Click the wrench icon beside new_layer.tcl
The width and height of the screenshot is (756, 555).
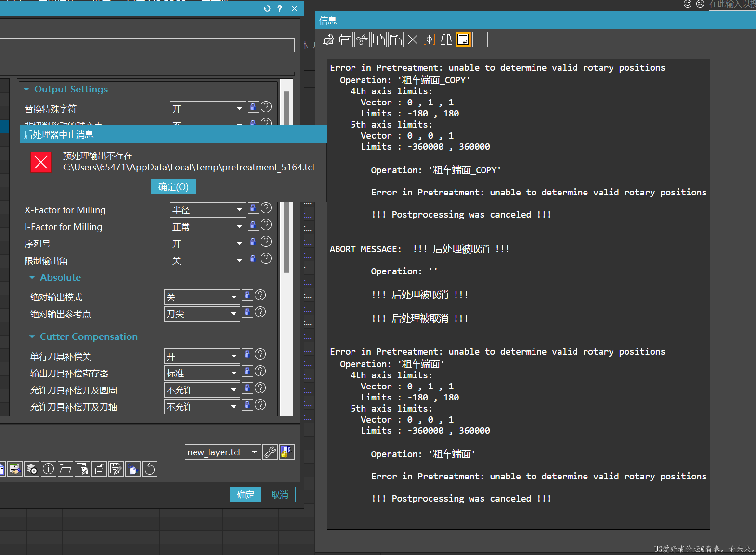click(x=270, y=452)
